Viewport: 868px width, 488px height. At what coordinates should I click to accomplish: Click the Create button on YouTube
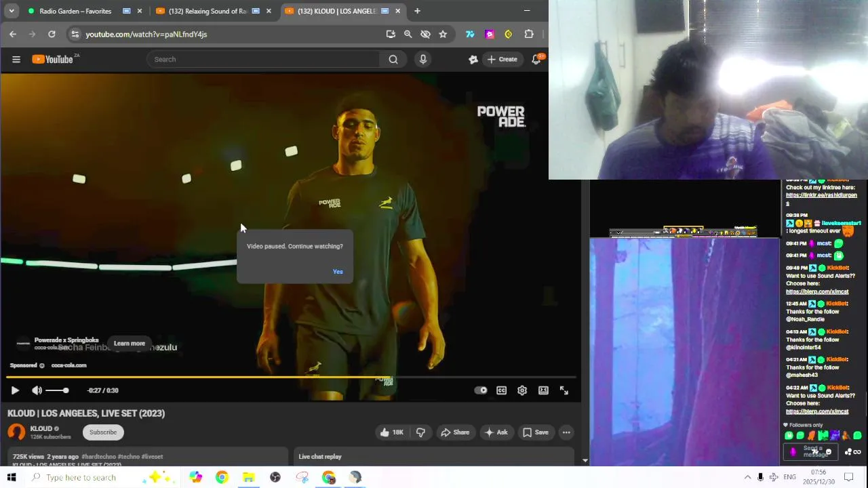click(x=502, y=60)
